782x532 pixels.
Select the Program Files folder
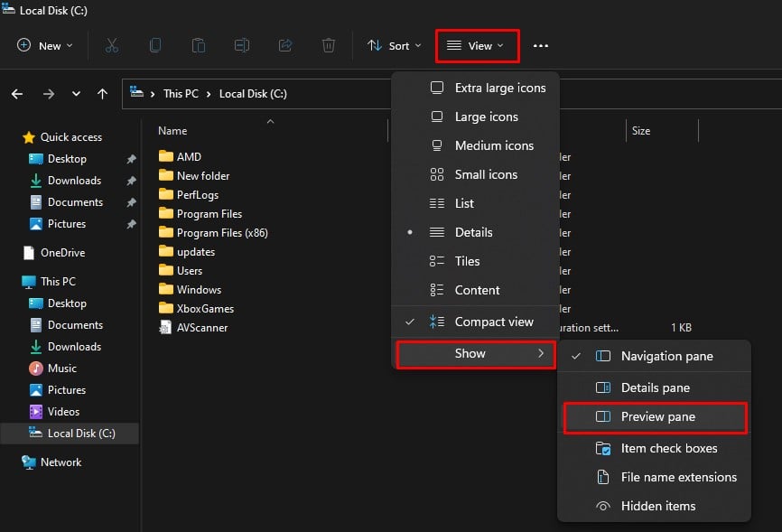[209, 214]
